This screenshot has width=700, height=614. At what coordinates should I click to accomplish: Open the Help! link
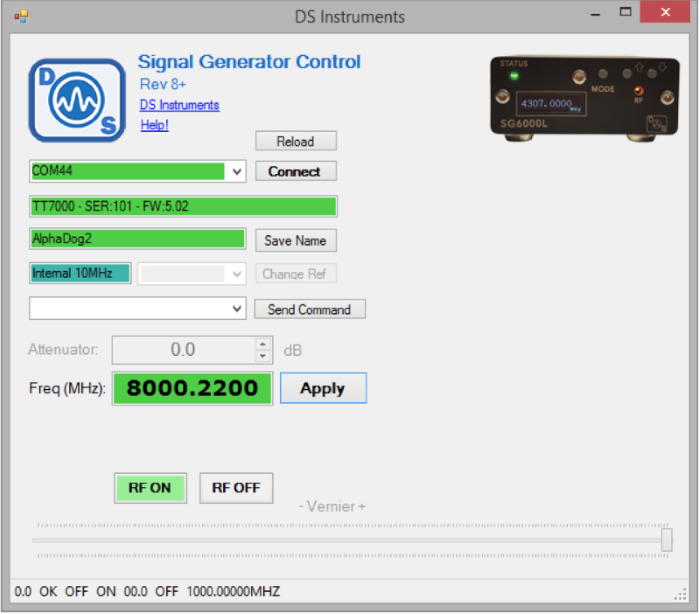154,125
